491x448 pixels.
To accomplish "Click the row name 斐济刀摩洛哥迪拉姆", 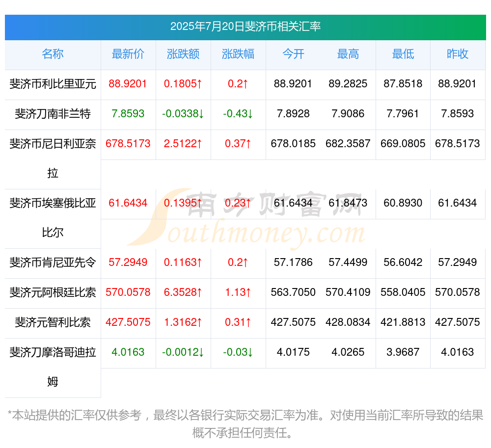I will click(53, 367).
